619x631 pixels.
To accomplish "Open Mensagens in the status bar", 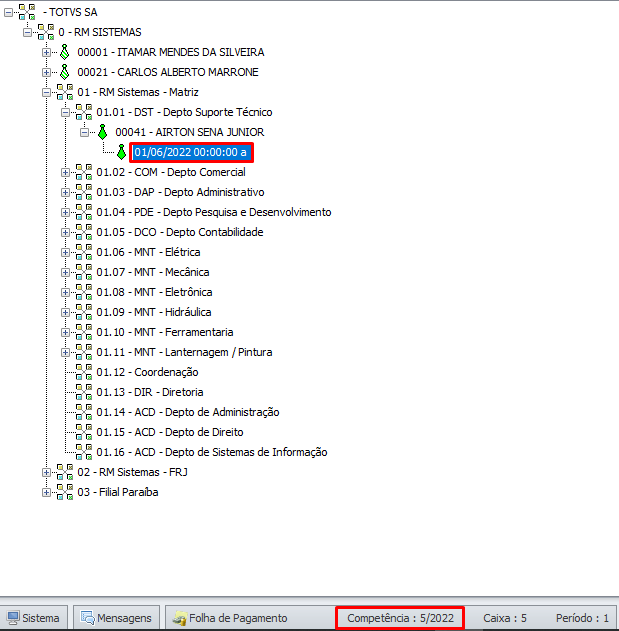I will point(117,618).
